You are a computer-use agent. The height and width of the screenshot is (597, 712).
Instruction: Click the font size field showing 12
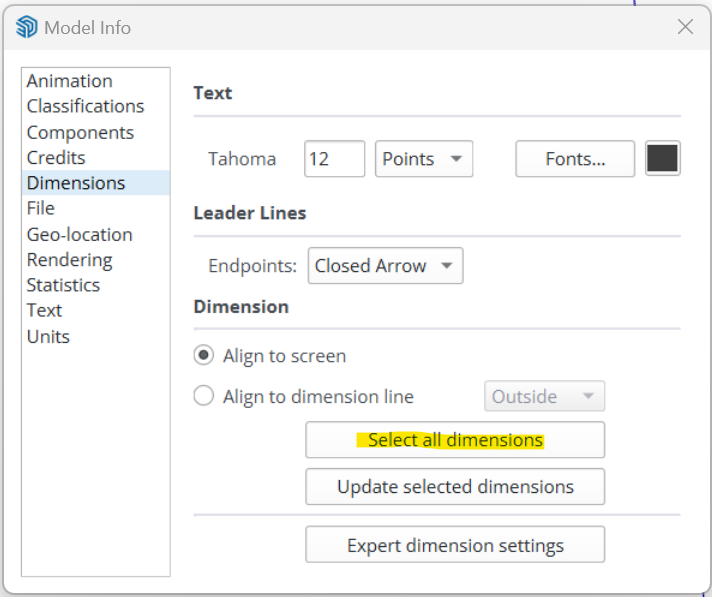coord(334,158)
